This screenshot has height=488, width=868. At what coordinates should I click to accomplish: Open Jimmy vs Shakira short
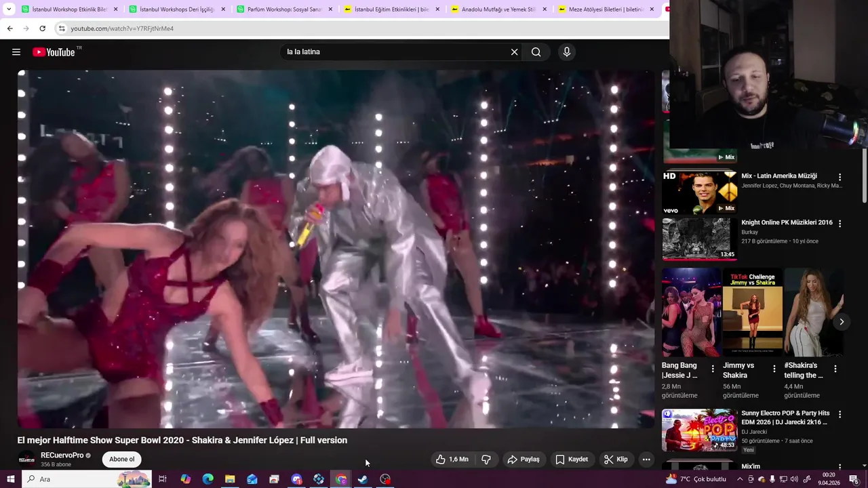click(753, 312)
